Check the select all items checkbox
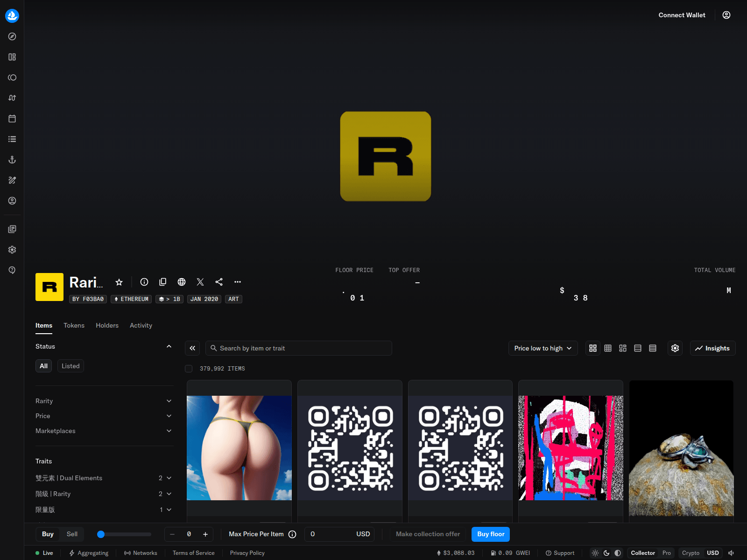The height and width of the screenshot is (560, 747). coord(189,369)
